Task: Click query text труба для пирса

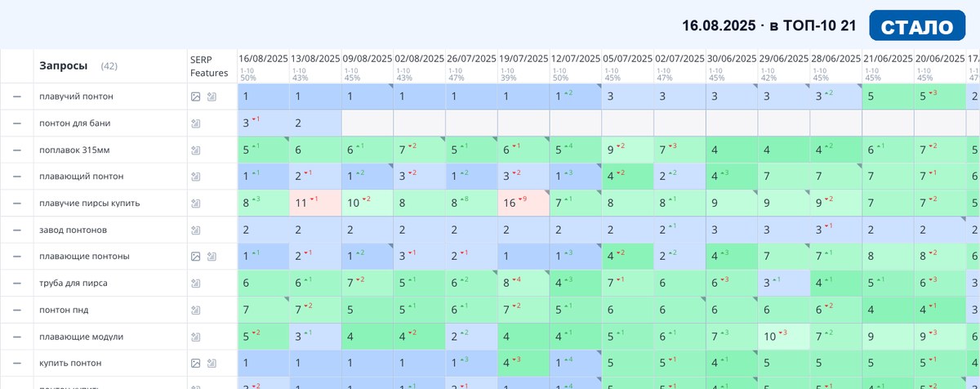Action: click(73, 283)
